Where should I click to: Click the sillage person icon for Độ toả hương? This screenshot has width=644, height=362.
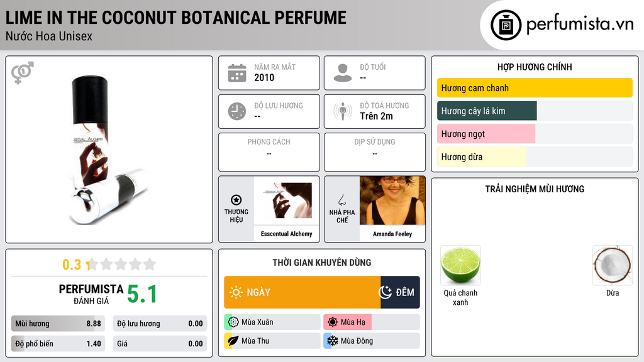tap(343, 111)
